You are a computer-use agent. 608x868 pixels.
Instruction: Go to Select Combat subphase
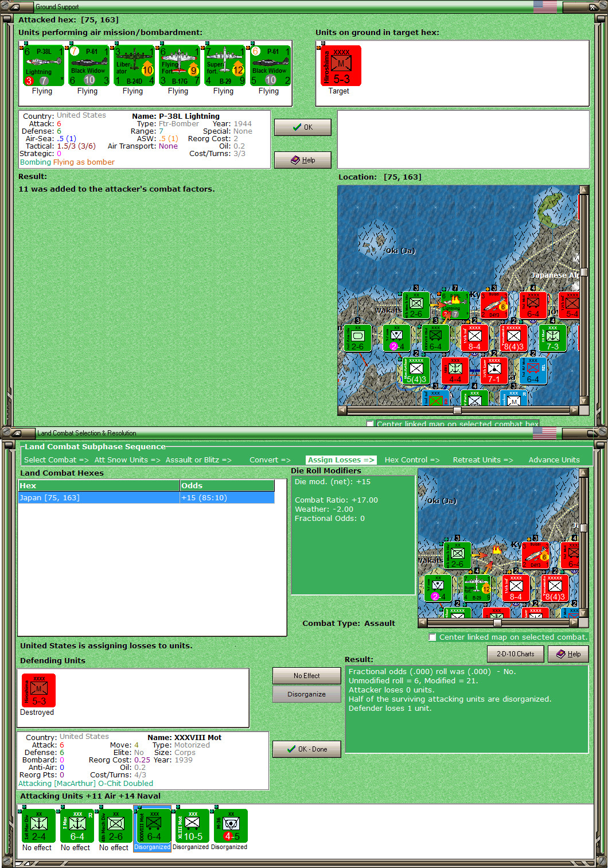(x=56, y=460)
